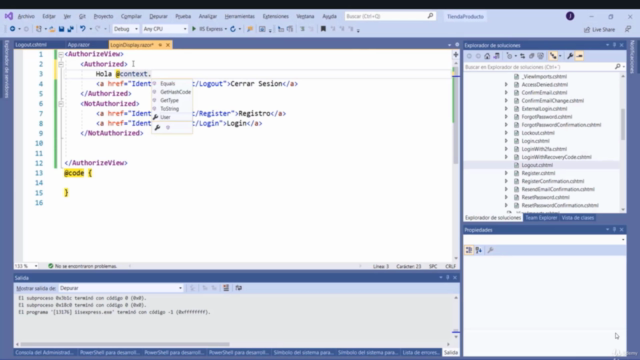
Task: Toggle word wrap icon in Output panel
Action: tap(239, 288)
